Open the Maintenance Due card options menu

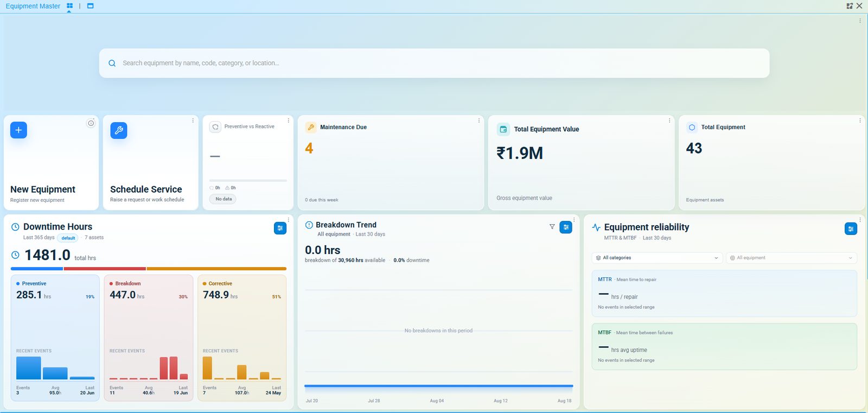point(478,120)
